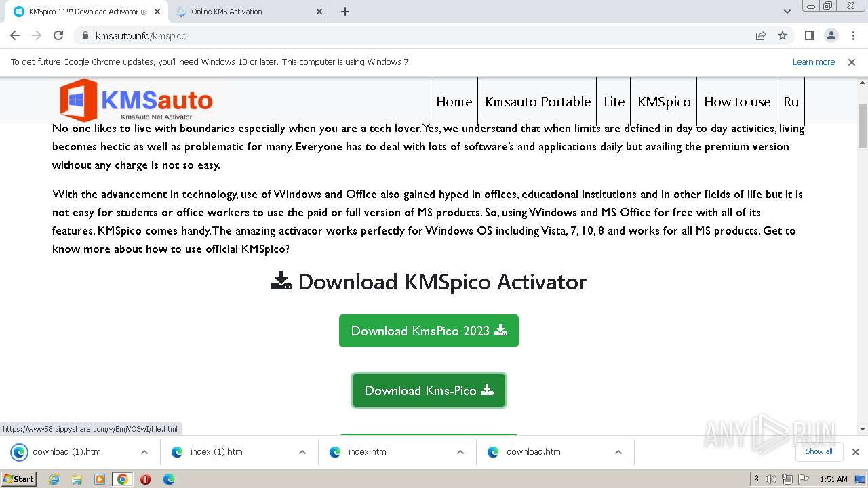Click the KMSauto logo

(x=136, y=100)
